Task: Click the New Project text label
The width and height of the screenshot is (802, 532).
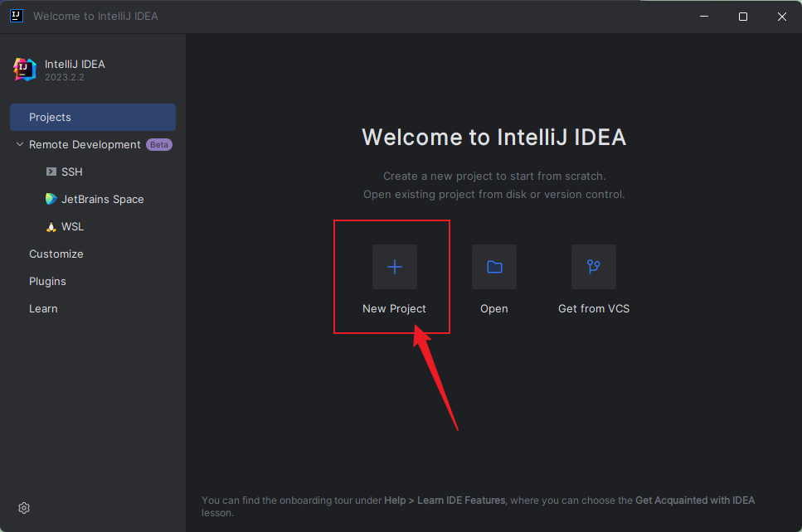Action: pos(394,309)
